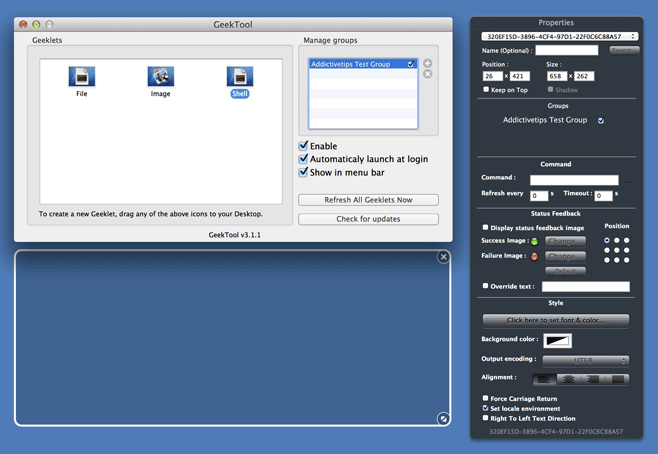Viewport: 658px width, 454px height.
Task: Select the Image geeklet icon
Action: coord(161,76)
